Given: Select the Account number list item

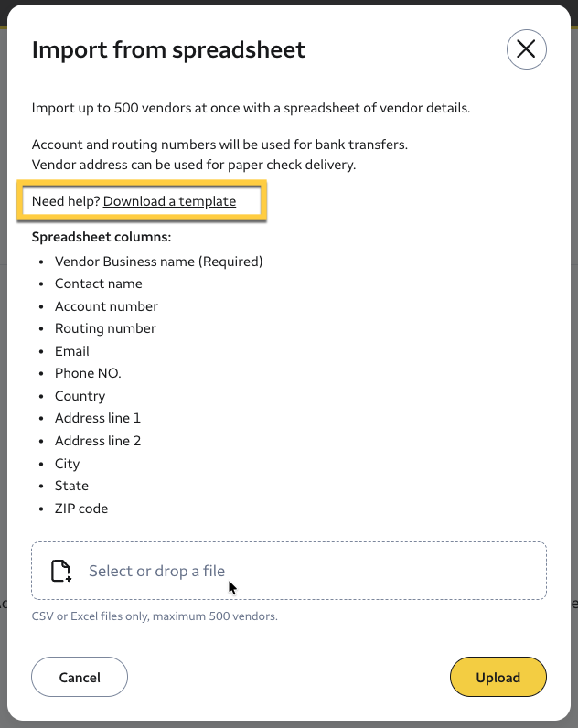Looking at the screenshot, I should pyautogui.click(x=106, y=306).
